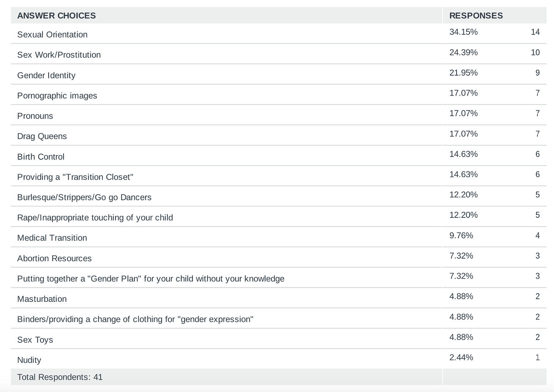Click the 17.07% value for Pronouns
This screenshot has width=554, height=392.
point(463,113)
